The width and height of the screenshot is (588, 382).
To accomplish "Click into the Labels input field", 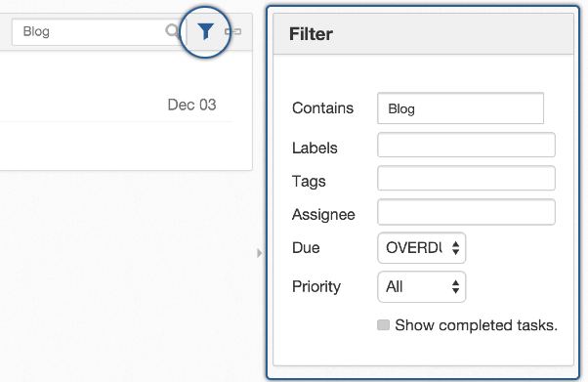I will coord(466,145).
